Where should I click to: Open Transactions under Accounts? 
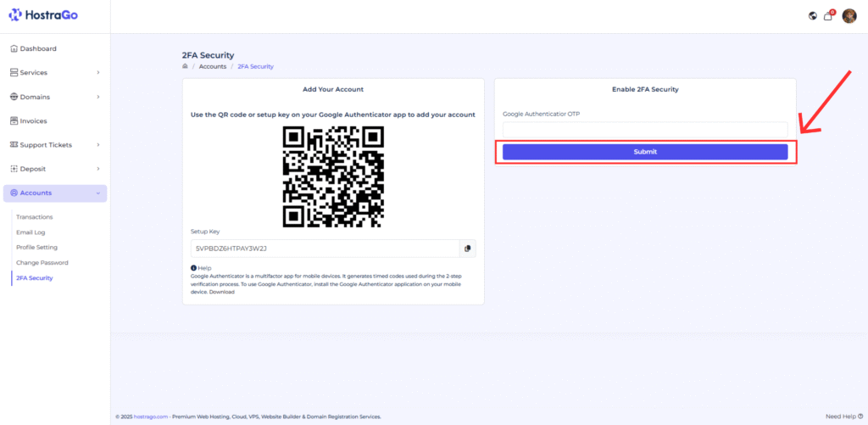(x=34, y=217)
